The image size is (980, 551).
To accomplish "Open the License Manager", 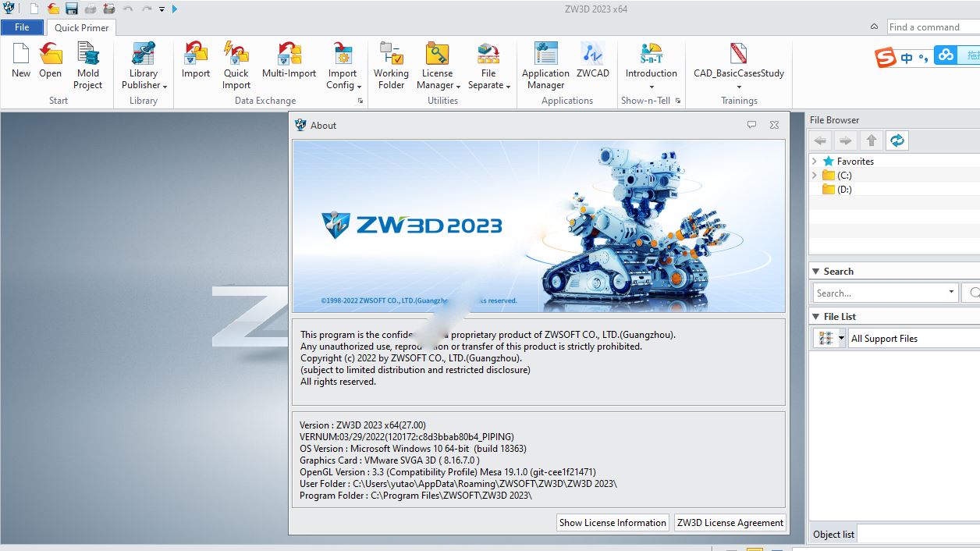I will tap(438, 66).
